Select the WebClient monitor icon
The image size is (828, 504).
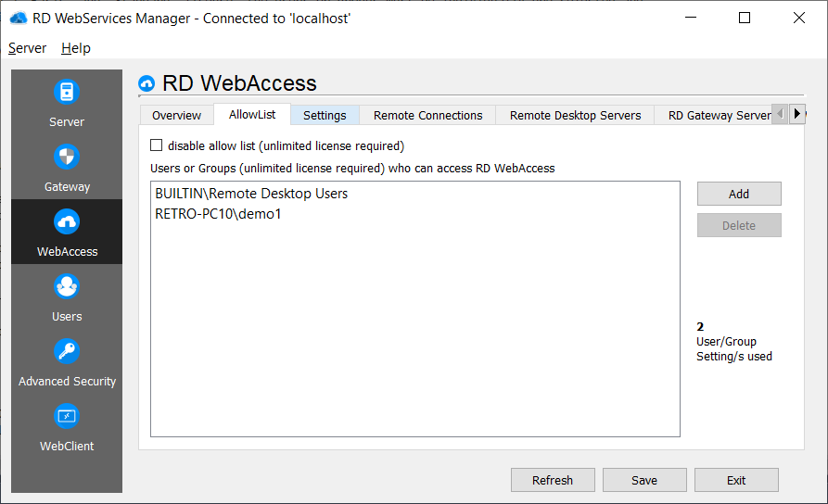pos(67,417)
